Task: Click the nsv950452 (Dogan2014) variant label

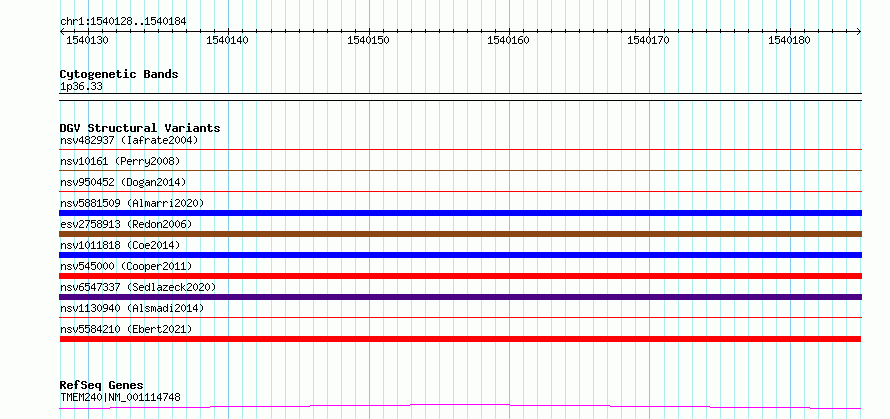Action: pyautogui.click(x=123, y=182)
